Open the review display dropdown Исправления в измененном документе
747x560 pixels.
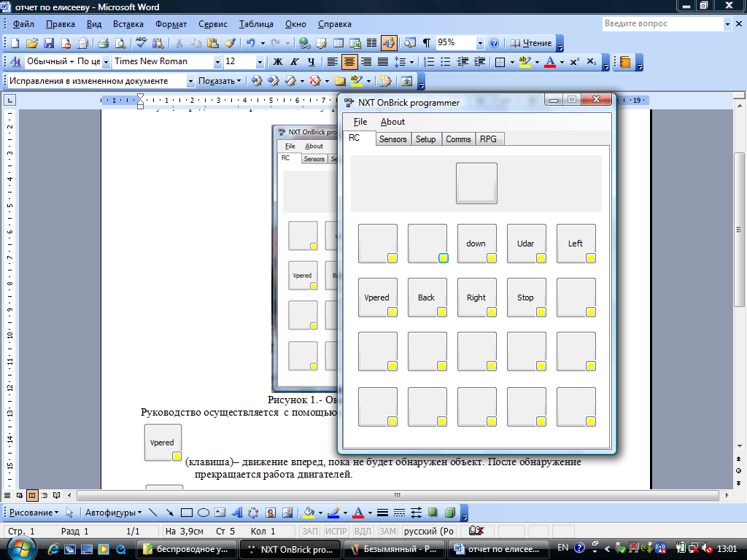tap(190, 82)
